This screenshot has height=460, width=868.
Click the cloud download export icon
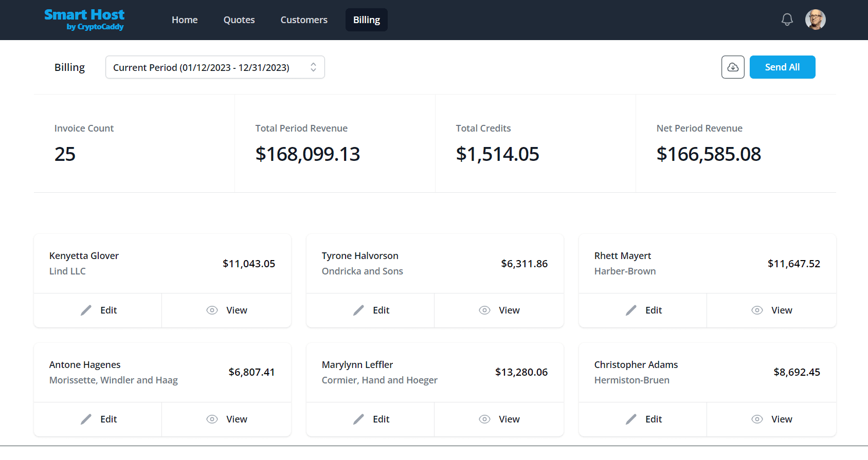733,67
